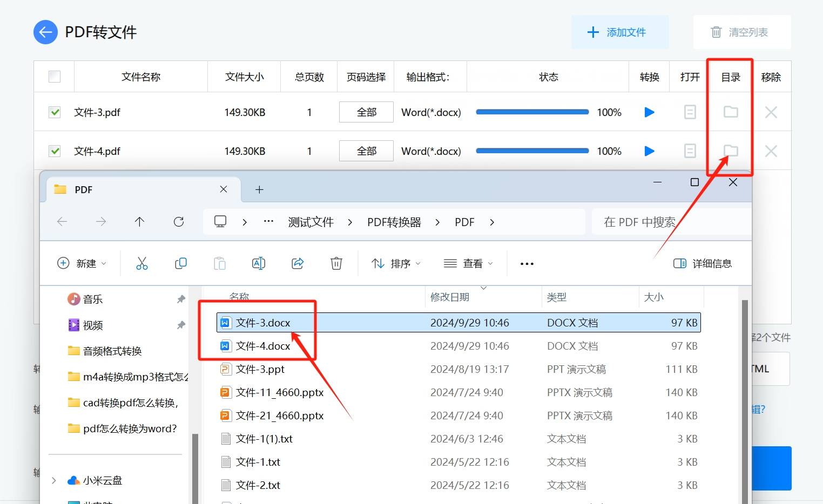Screen dimensions: 823x504
Task: Uncheck the checkbox for 文件-4.pdf
Action: [55, 151]
